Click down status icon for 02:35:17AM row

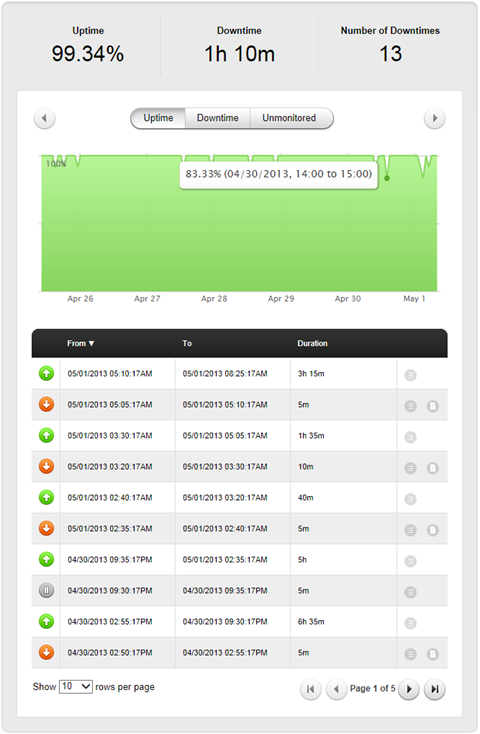click(46, 528)
